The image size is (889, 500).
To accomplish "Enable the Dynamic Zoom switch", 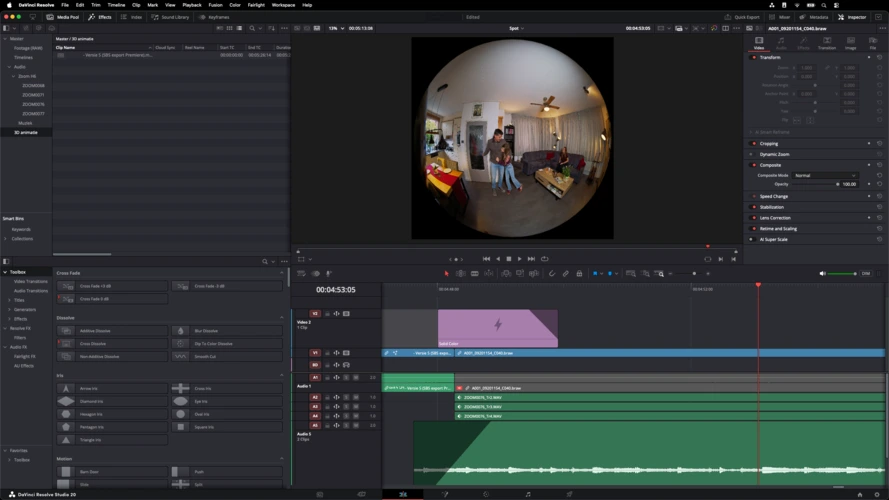I will click(x=751, y=154).
